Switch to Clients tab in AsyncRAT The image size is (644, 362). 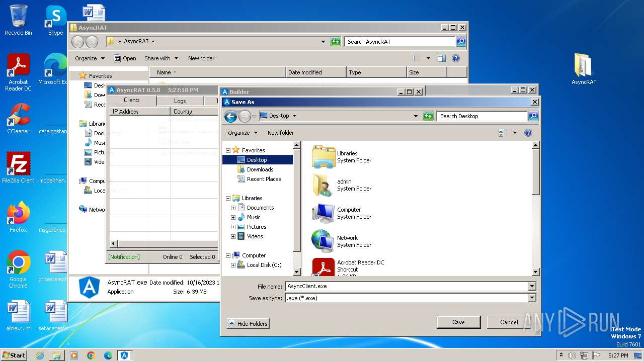[132, 100]
